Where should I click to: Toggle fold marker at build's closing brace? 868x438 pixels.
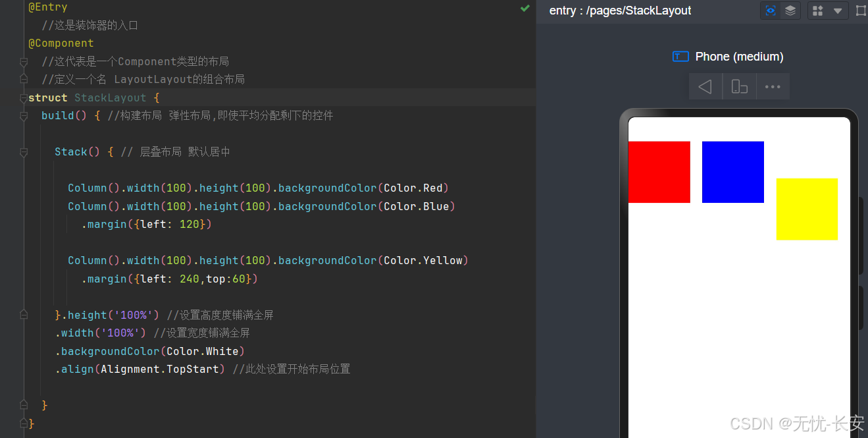[x=24, y=406]
